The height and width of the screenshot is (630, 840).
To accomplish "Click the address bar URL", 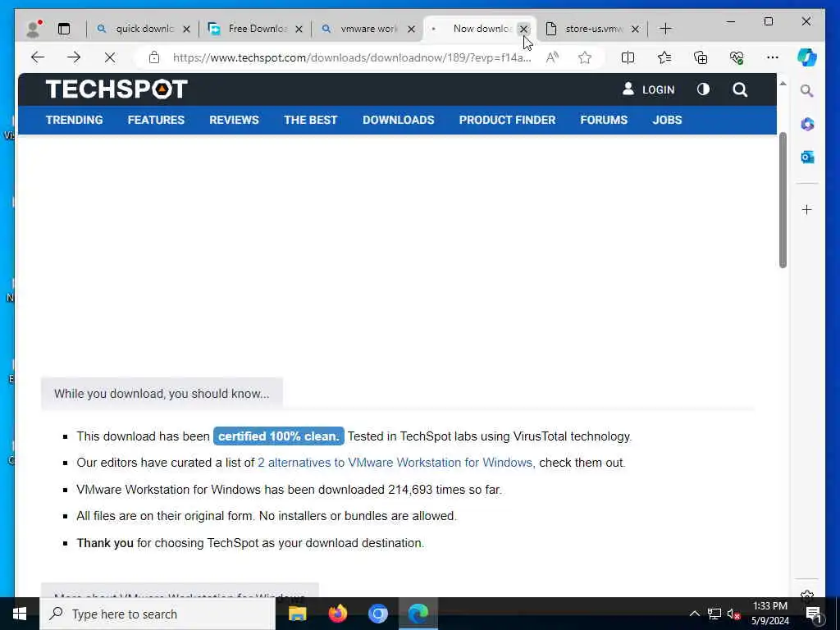I will point(352,57).
